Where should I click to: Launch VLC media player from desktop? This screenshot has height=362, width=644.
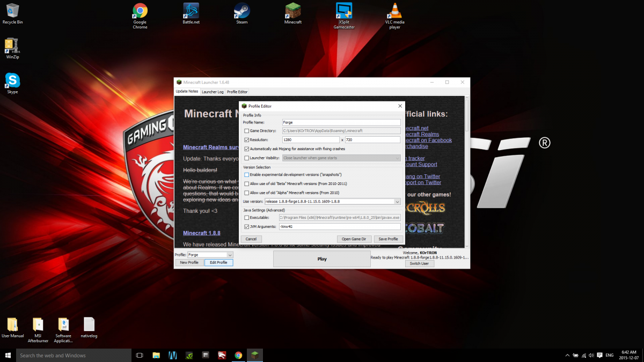pyautogui.click(x=395, y=16)
